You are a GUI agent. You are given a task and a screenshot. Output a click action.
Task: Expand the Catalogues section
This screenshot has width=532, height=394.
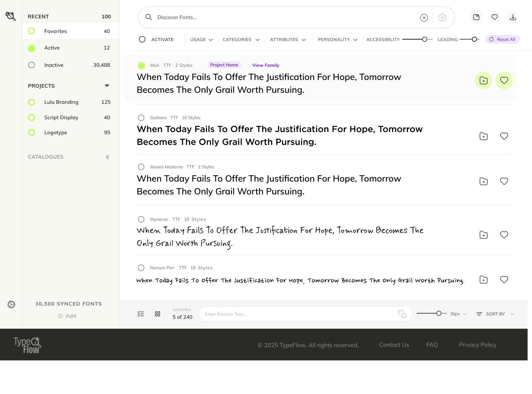click(x=107, y=157)
